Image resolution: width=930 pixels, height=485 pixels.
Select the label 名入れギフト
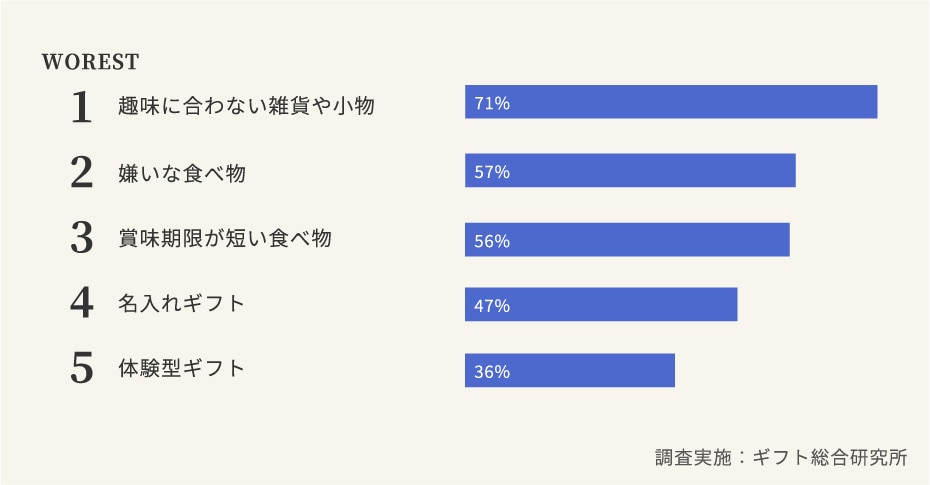point(181,303)
